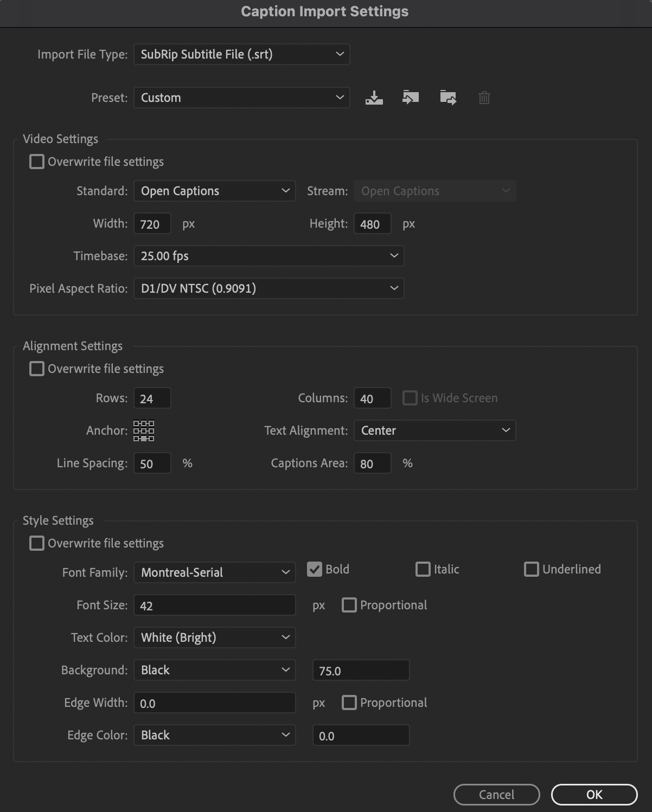The width and height of the screenshot is (652, 812).
Task: Open the Text Alignment dropdown
Action: (x=434, y=430)
